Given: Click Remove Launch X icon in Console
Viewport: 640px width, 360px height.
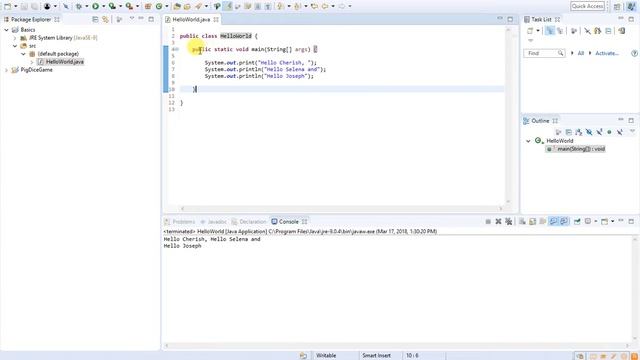Looking at the screenshot, I should pos(498,221).
